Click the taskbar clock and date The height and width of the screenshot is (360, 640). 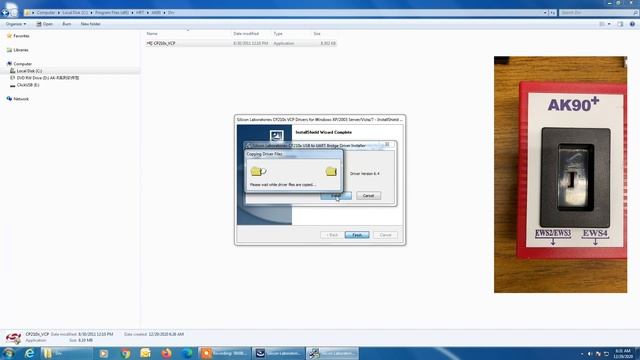[x=623, y=353]
